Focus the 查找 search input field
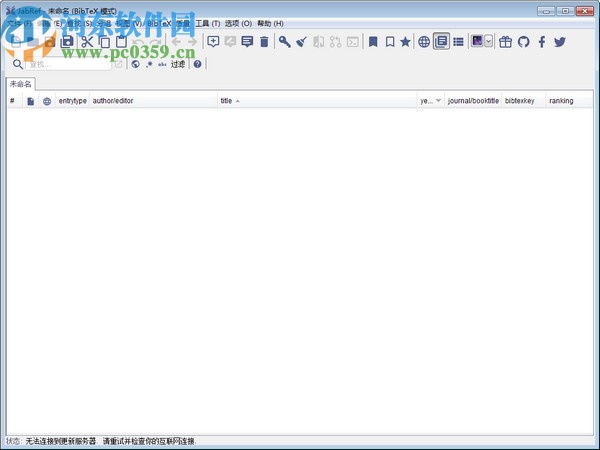Image resolution: width=600 pixels, height=450 pixels. point(68,64)
